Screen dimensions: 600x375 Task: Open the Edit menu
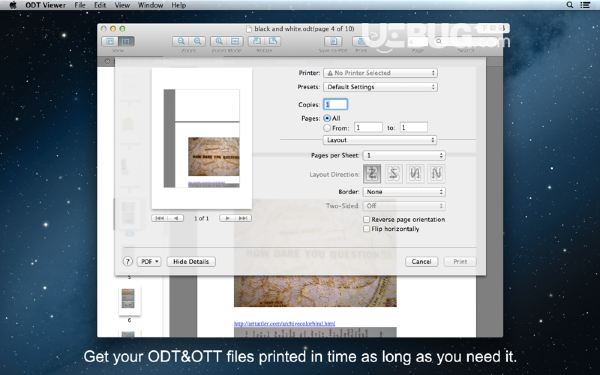pyautogui.click(x=100, y=5)
